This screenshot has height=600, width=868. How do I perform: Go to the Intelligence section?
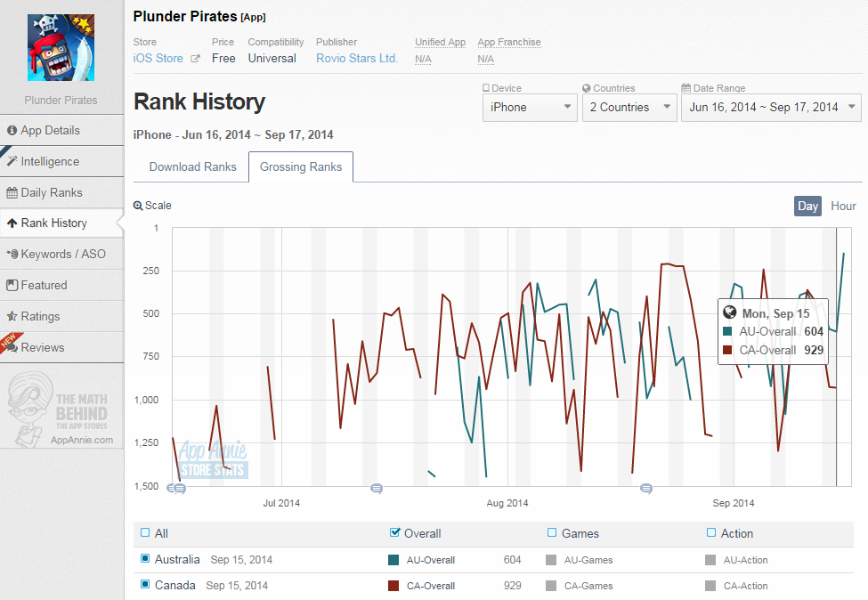pyautogui.click(x=62, y=162)
